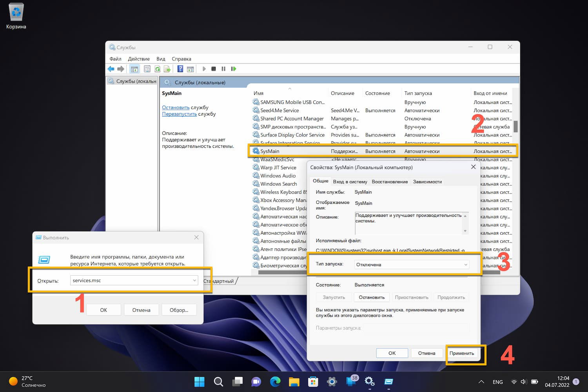Viewport: 588px width, 392px height.
Task: Switch to the Зависимости tab
Action: pos(427,181)
